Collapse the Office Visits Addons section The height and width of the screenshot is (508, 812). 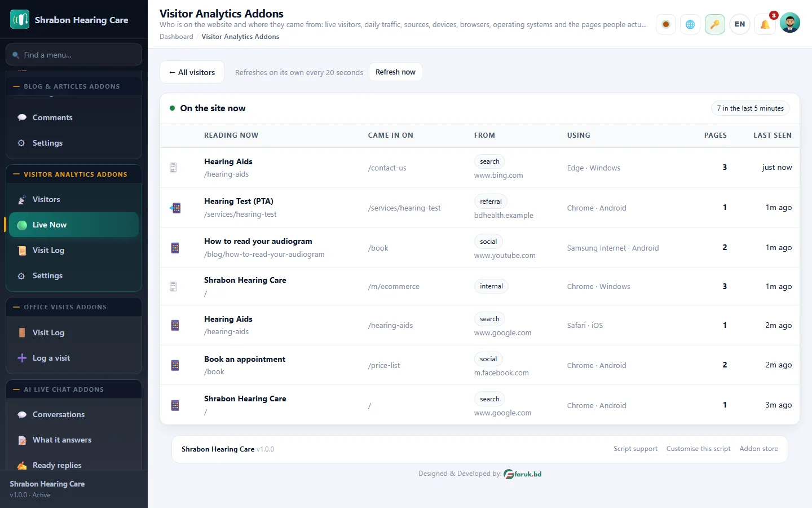click(x=74, y=307)
